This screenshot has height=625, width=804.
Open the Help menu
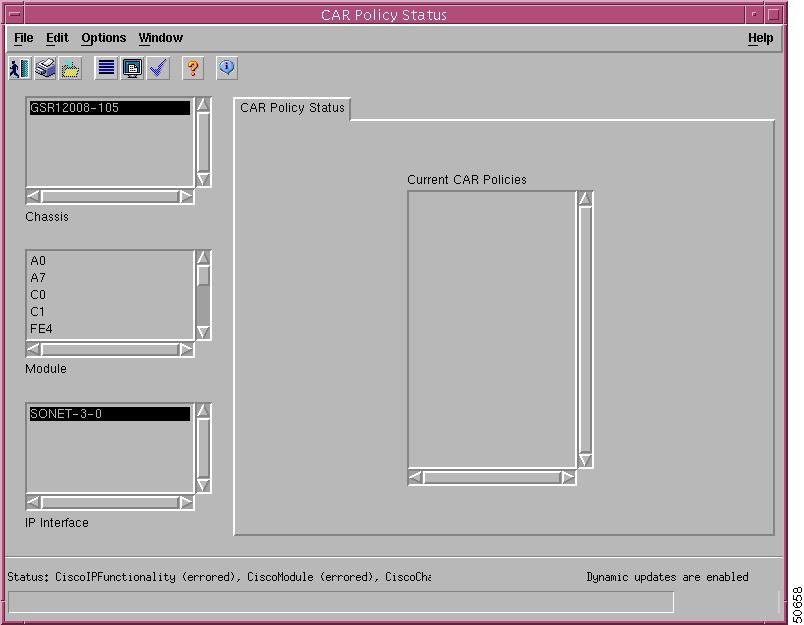[x=760, y=38]
